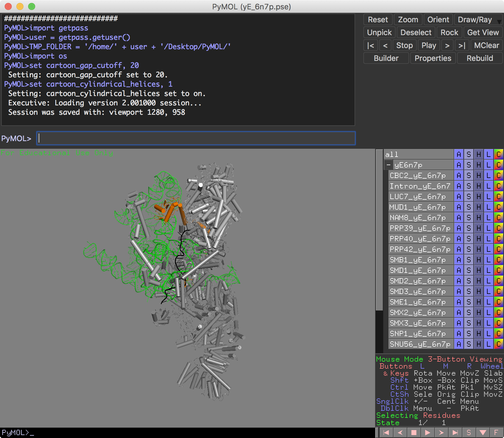Open Color menu for SMX3_yE_6n7p

pyautogui.click(x=499, y=323)
